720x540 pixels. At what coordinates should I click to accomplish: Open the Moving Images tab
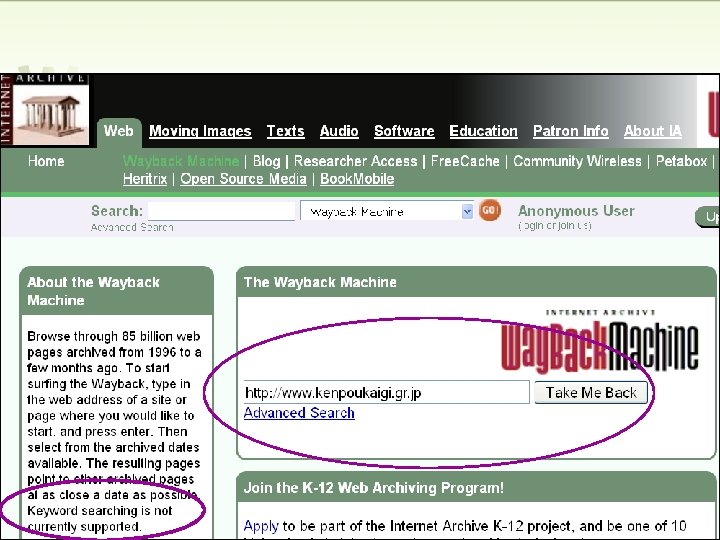pyautogui.click(x=200, y=131)
